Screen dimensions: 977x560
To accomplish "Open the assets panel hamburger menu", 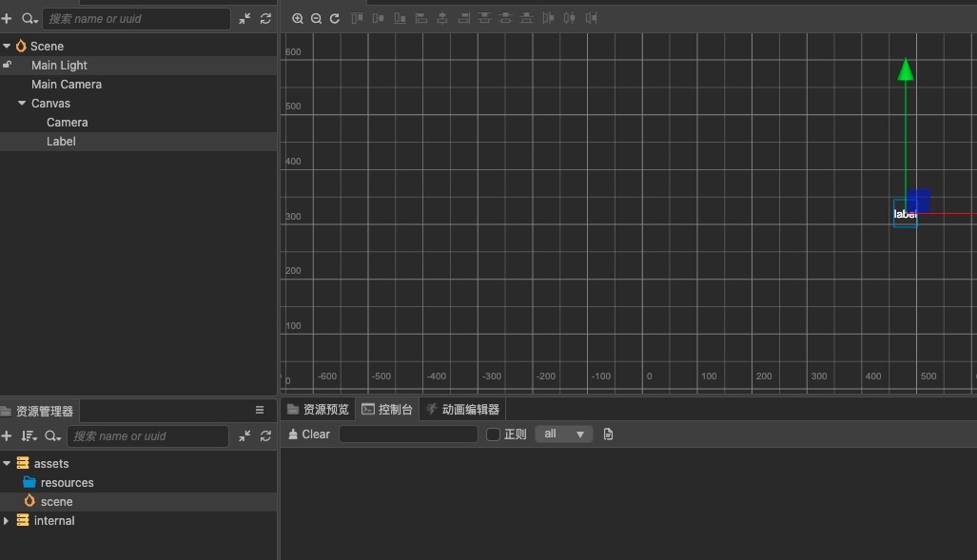I will click(260, 410).
